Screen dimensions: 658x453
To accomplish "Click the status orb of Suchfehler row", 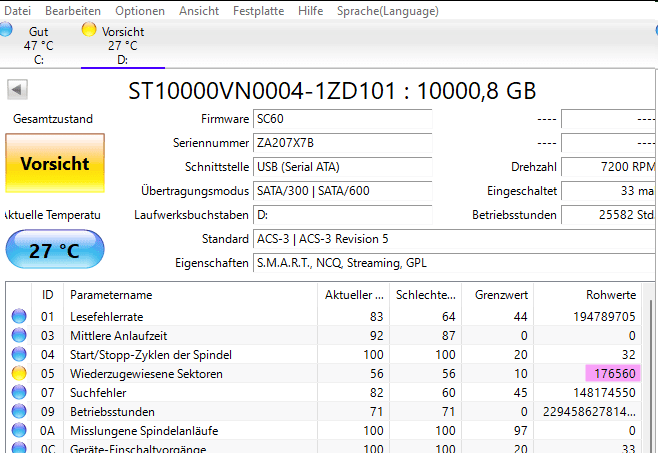I will coord(19,392).
